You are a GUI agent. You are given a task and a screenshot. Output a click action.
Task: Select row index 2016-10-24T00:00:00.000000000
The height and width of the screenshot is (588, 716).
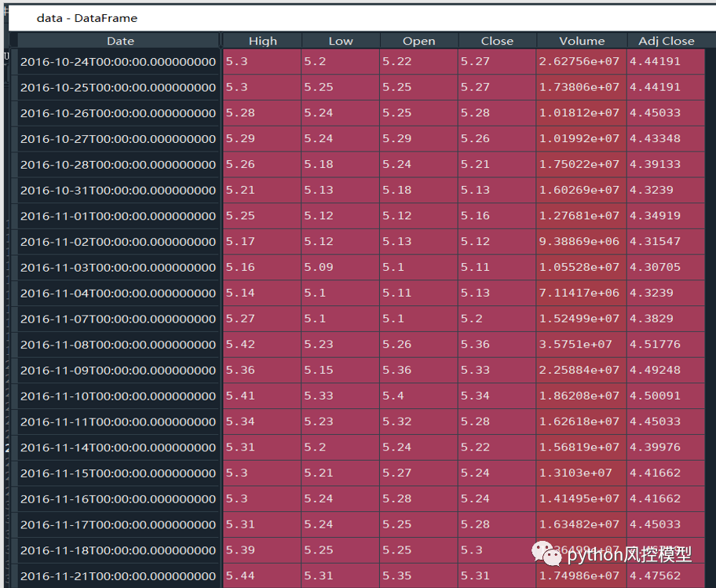click(x=119, y=62)
